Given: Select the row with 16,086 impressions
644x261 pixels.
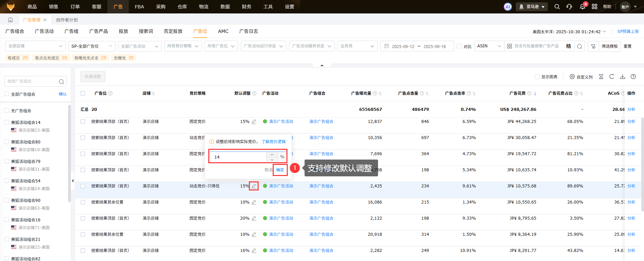Looking at the screenshot, I should pyautogui.click(x=83, y=202).
